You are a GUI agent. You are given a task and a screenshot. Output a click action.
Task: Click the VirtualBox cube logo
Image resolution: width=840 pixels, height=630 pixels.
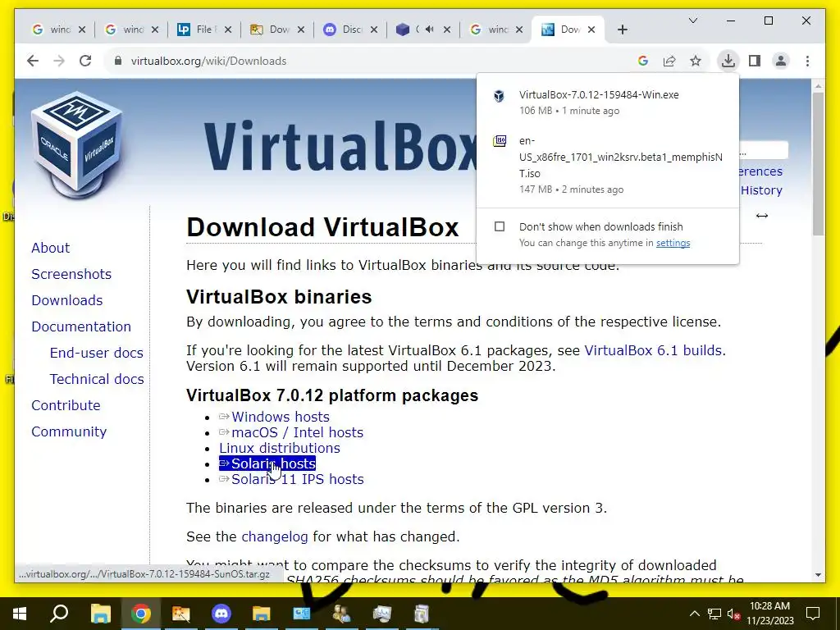point(77,144)
